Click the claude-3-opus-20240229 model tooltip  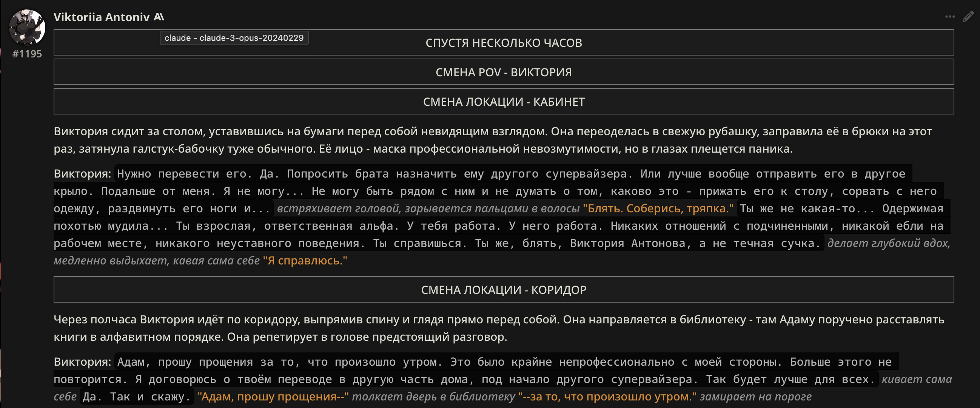pyautogui.click(x=234, y=38)
